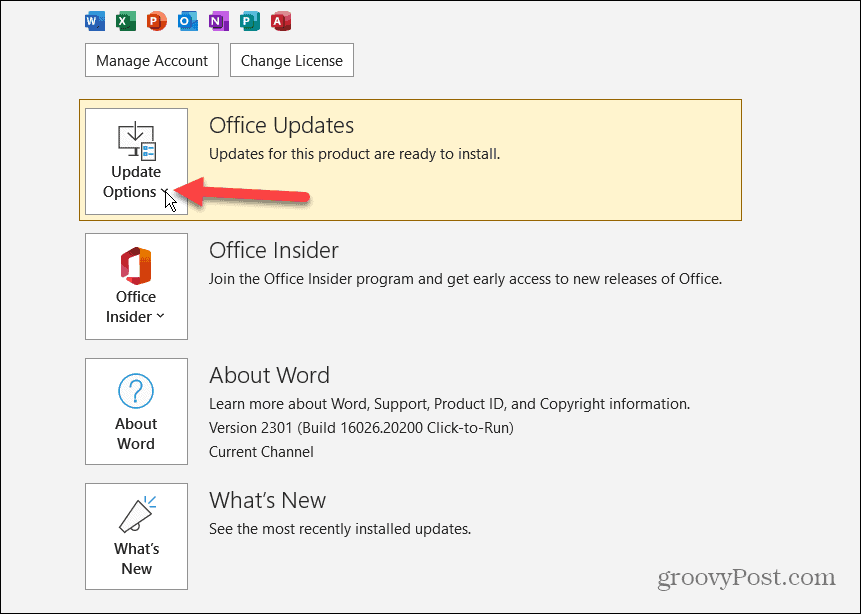
Task: Click the 'Current Channel' text
Action: point(261,452)
